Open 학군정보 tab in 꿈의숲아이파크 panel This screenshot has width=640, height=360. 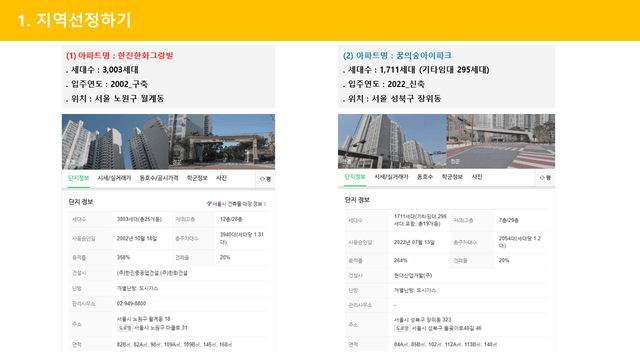point(452,177)
